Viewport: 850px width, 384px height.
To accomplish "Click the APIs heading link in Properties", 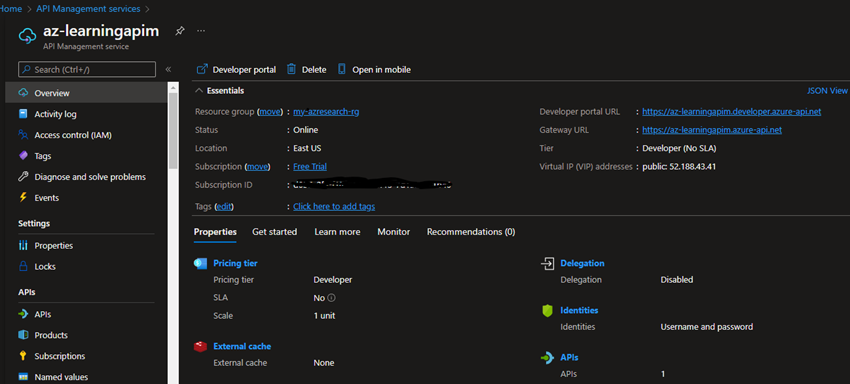I will pos(569,357).
